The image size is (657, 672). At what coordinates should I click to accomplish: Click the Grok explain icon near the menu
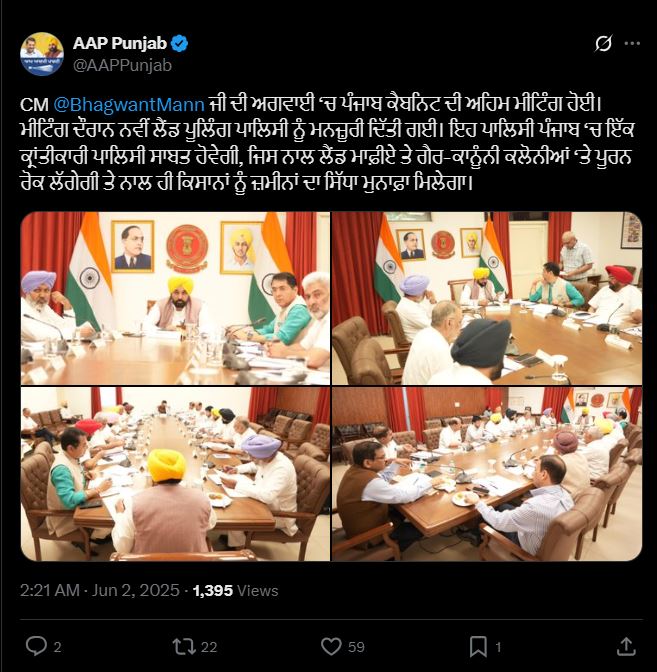[x=603, y=43]
